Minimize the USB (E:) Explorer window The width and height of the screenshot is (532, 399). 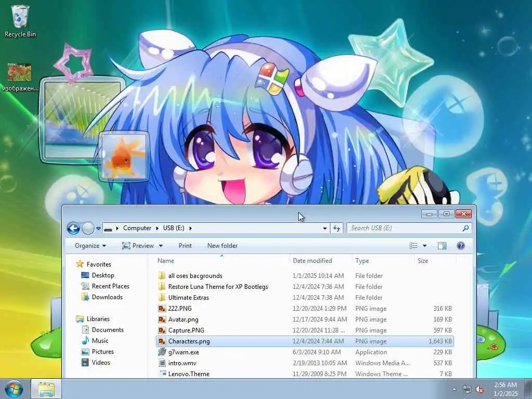430,214
